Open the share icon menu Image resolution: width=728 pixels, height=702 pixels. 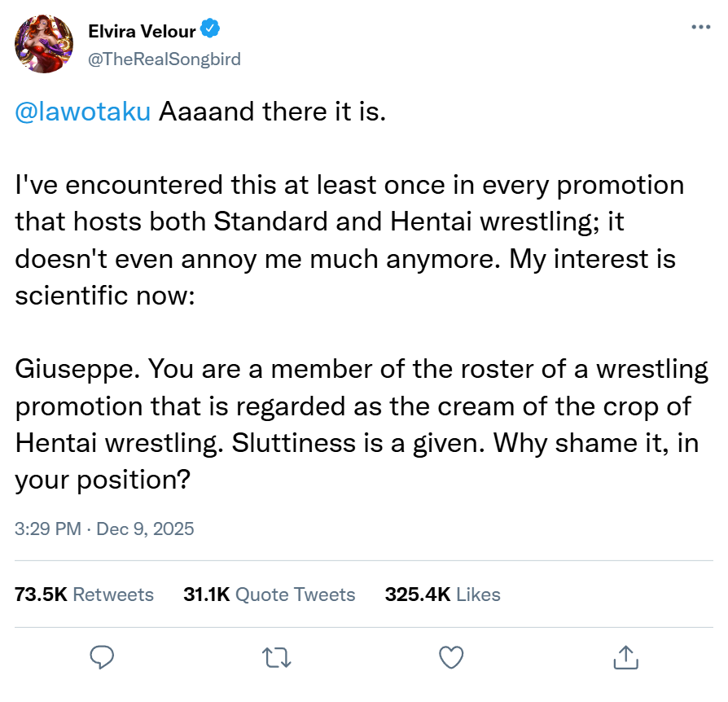point(625,656)
